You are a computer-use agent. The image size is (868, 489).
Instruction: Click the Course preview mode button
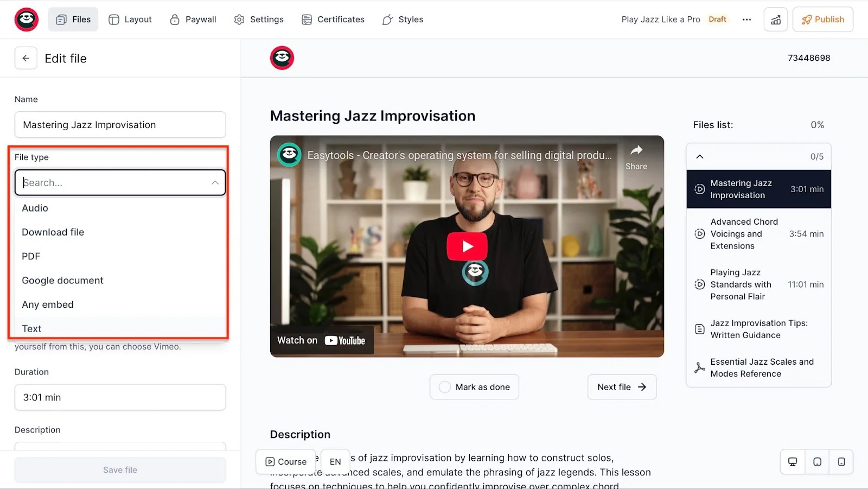[286, 462]
